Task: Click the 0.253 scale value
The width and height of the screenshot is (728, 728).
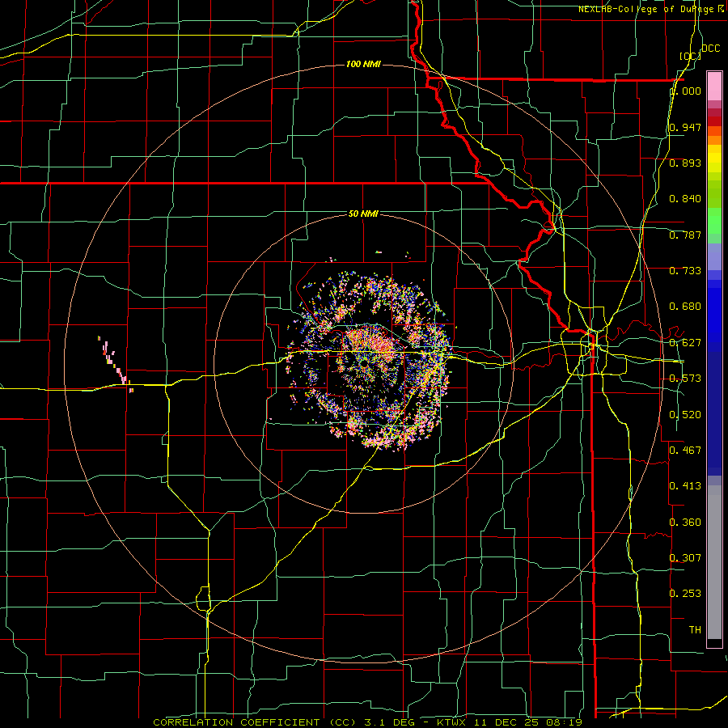Action: tap(685, 594)
